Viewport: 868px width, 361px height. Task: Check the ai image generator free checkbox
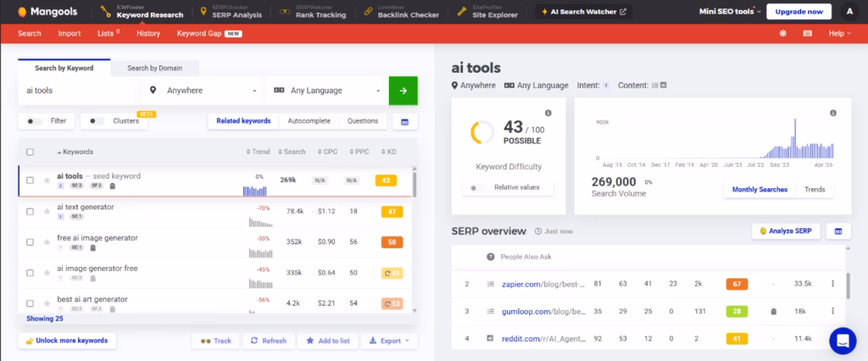point(30,273)
